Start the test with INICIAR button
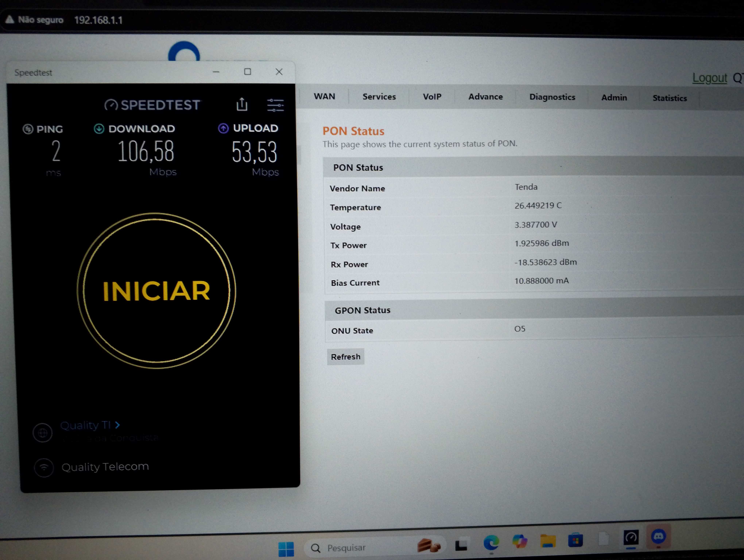 [x=156, y=291]
